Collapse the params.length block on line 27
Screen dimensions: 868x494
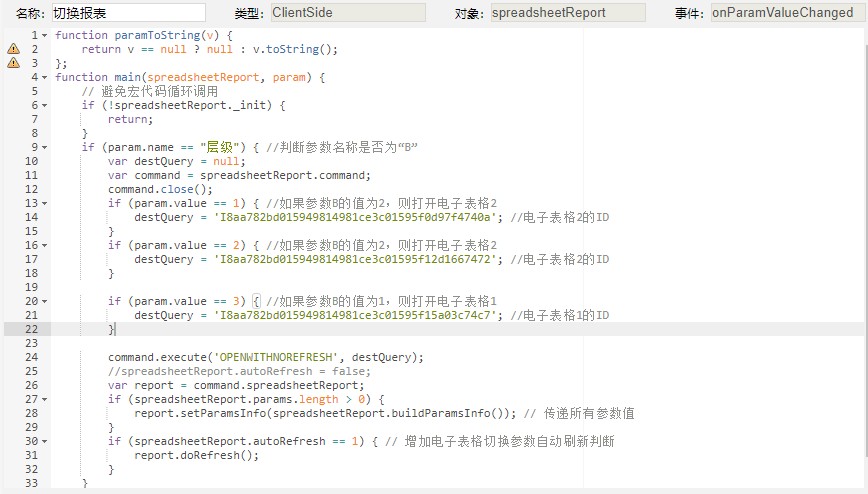click(45, 399)
